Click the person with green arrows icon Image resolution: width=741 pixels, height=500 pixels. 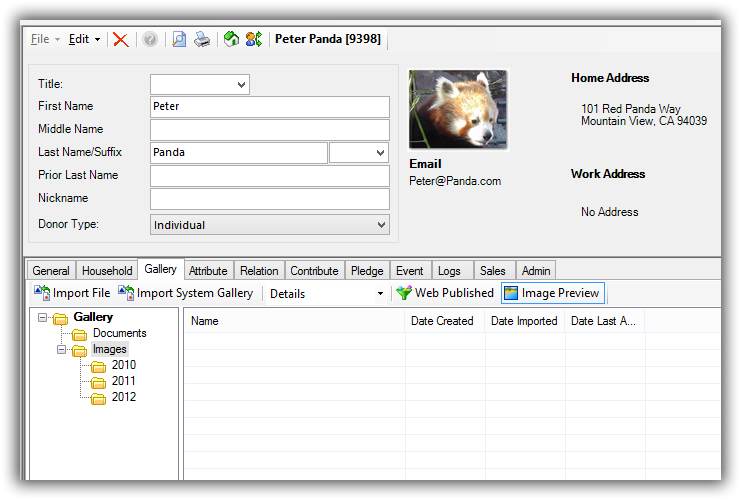[254, 40]
